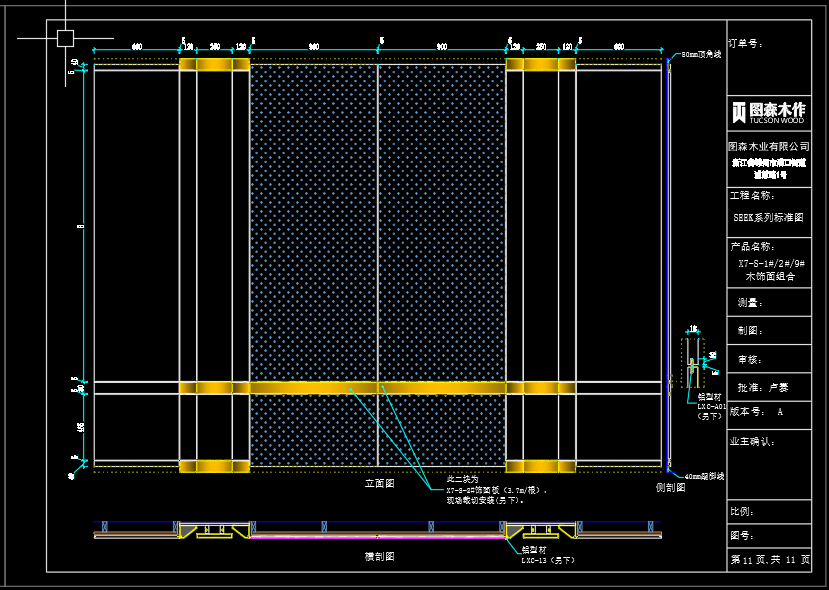Click the right dotted hatch panel

click(441, 220)
